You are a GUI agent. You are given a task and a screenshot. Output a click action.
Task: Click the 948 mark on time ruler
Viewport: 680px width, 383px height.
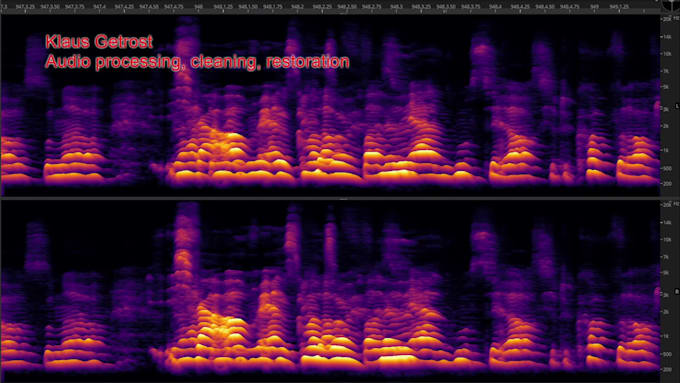pyautogui.click(x=199, y=7)
